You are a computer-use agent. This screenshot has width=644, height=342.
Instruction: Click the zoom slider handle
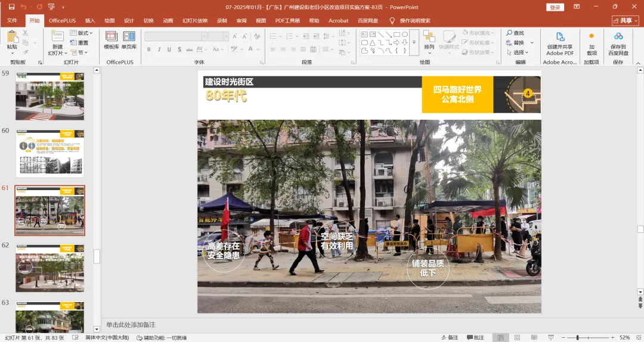[x=577, y=337]
